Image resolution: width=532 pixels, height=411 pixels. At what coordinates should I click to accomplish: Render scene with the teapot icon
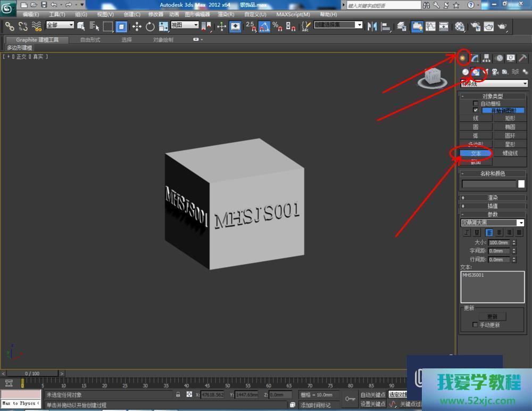[501, 27]
